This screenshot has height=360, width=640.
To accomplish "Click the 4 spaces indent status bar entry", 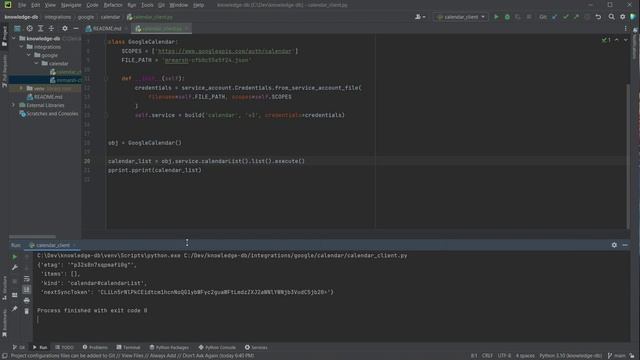I will point(525,356).
